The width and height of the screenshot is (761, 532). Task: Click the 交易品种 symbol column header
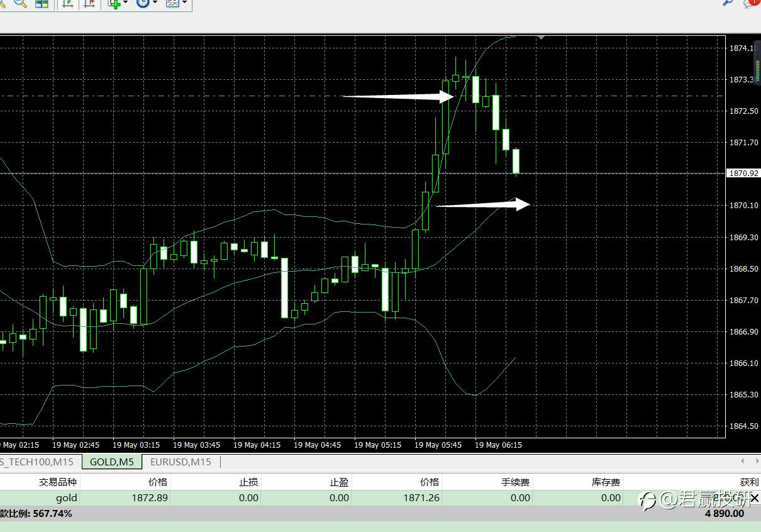pos(58,482)
